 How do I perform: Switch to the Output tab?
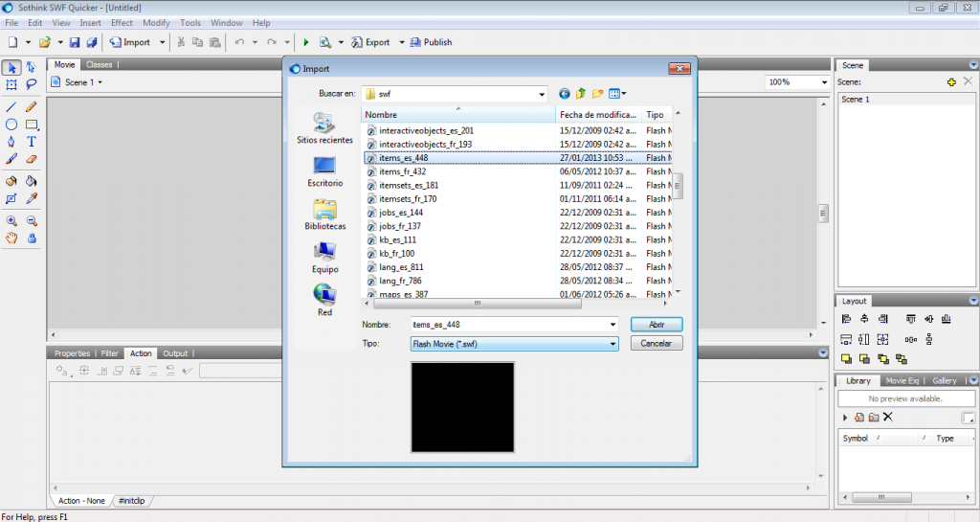175,353
